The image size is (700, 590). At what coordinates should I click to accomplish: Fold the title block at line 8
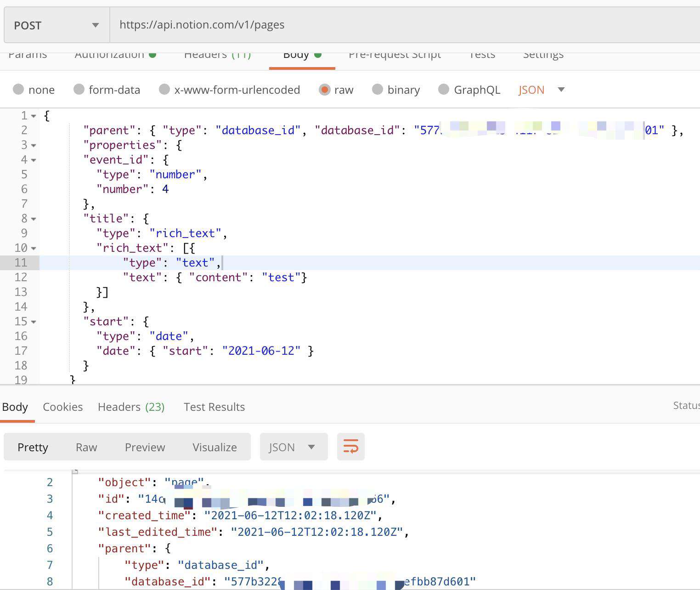pos(34,219)
